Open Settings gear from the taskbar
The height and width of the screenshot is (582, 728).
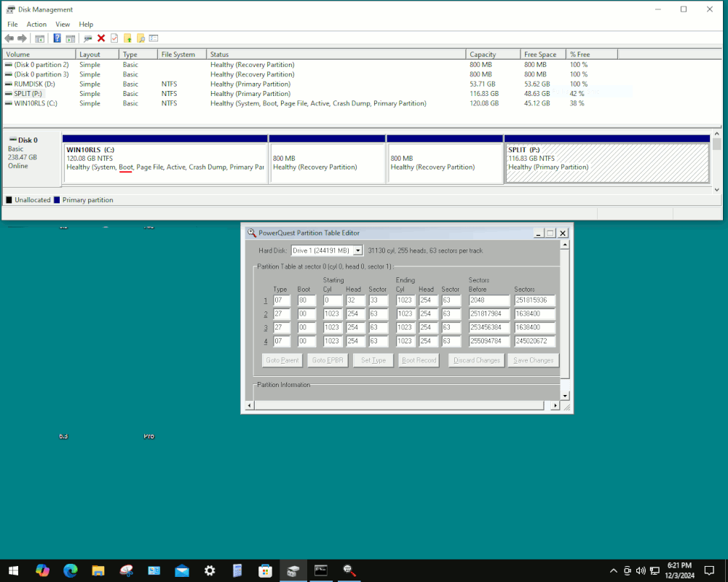210,571
